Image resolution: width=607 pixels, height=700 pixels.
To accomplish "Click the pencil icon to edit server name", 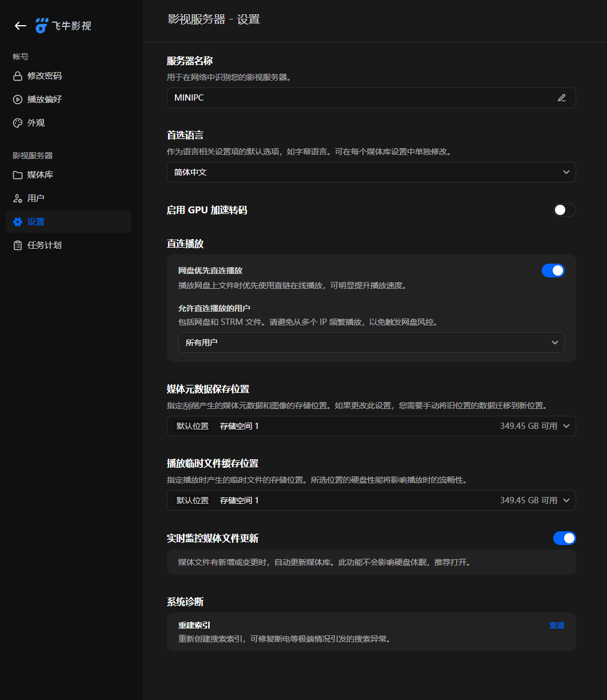I will coord(562,98).
